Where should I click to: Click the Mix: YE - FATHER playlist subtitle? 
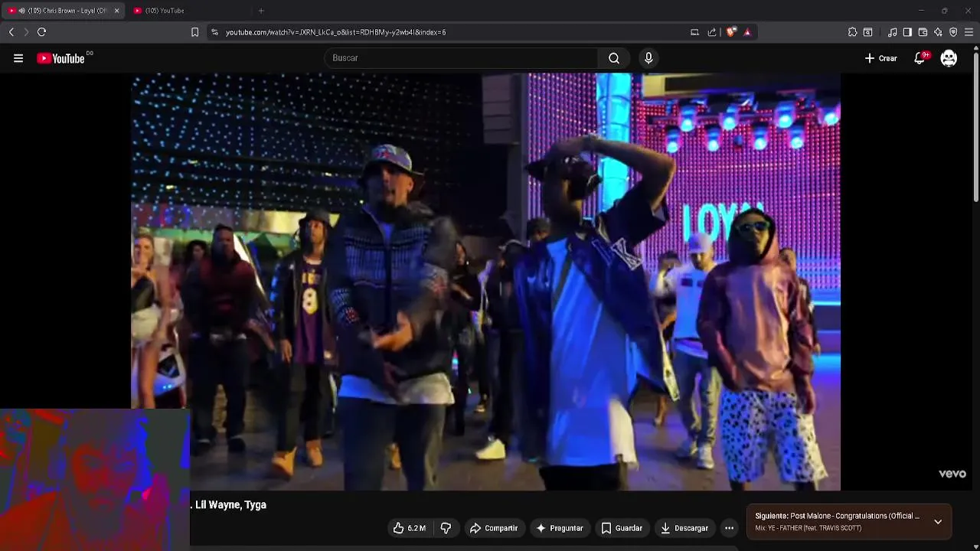pyautogui.click(x=808, y=528)
